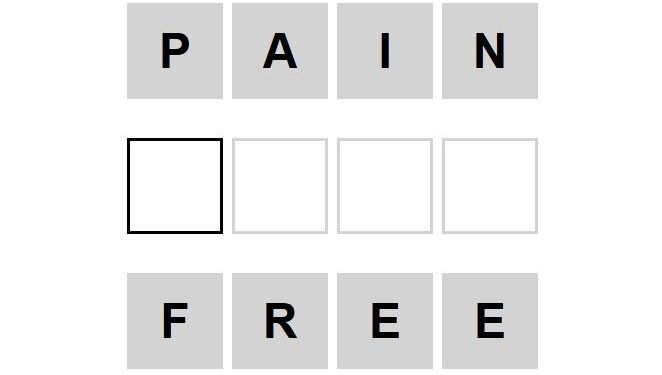Choose the empty box beneath the I tile
Viewport: 662px width, 375px height.
(385, 186)
